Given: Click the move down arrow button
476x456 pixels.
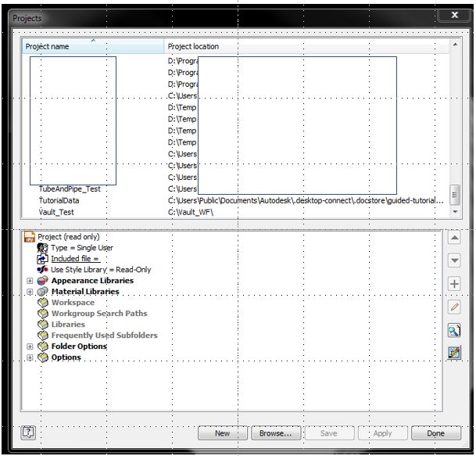Looking at the screenshot, I should (454, 260).
